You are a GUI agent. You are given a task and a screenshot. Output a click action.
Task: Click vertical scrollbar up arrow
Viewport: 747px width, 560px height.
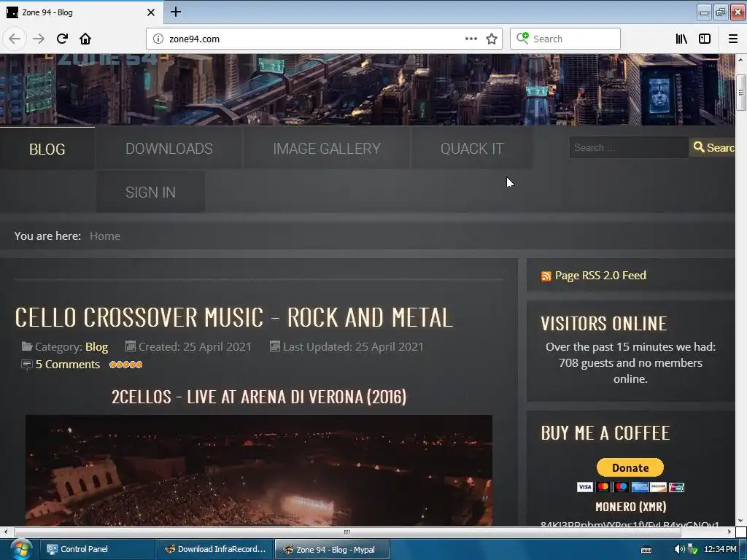click(x=740, y=60)
